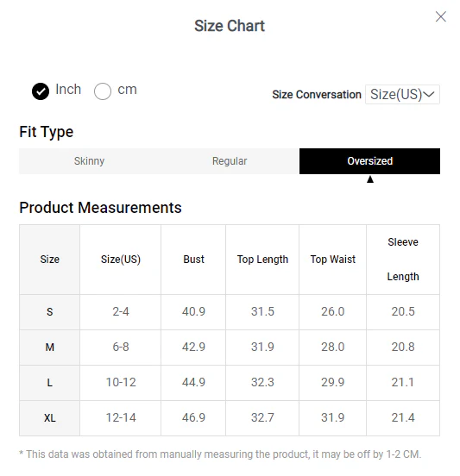460x476 pixels.
Task: Select the Inch unit radio button
Action: tap(41, 91)
